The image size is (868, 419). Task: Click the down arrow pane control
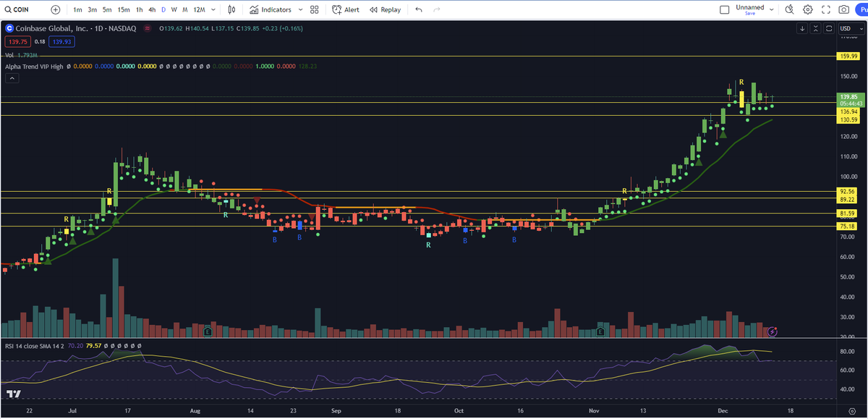pos(802,28)
